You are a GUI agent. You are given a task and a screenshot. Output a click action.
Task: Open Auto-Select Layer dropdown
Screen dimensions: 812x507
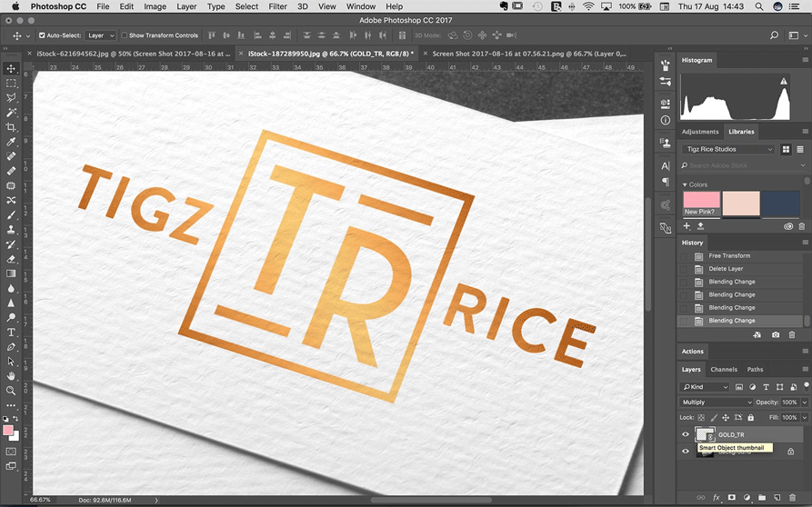[100, 35]
